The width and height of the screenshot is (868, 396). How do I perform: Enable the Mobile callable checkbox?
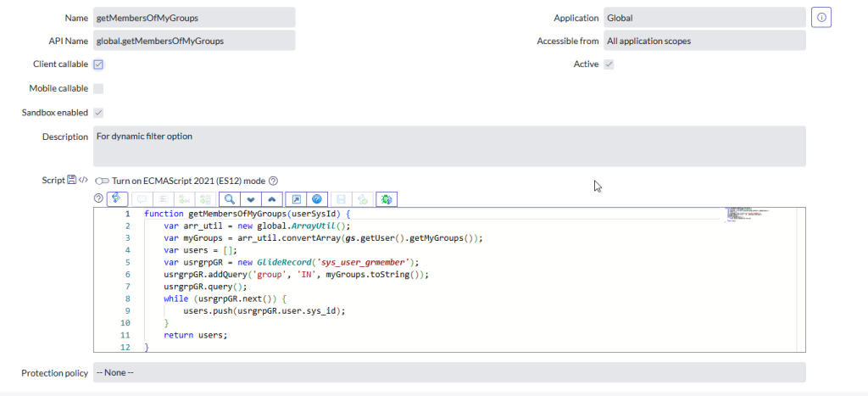click(98, 88)
